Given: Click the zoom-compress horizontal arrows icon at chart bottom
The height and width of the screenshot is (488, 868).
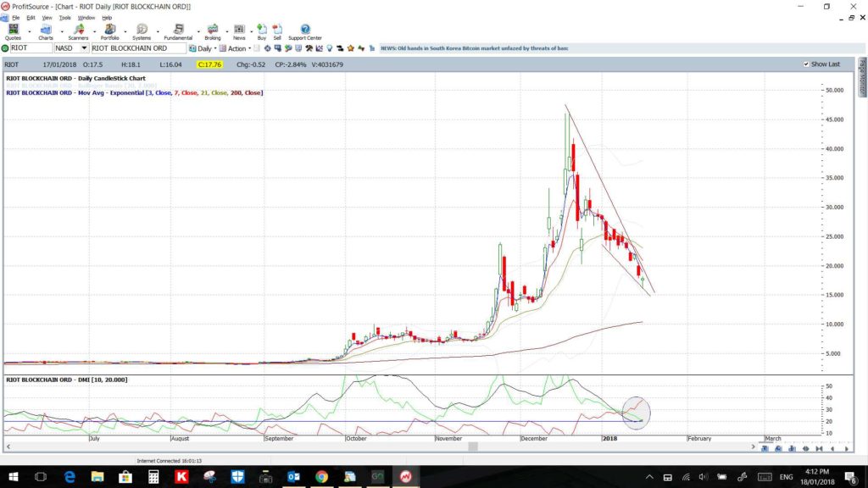Looking at the screenshot, I should tap(806, 449).
